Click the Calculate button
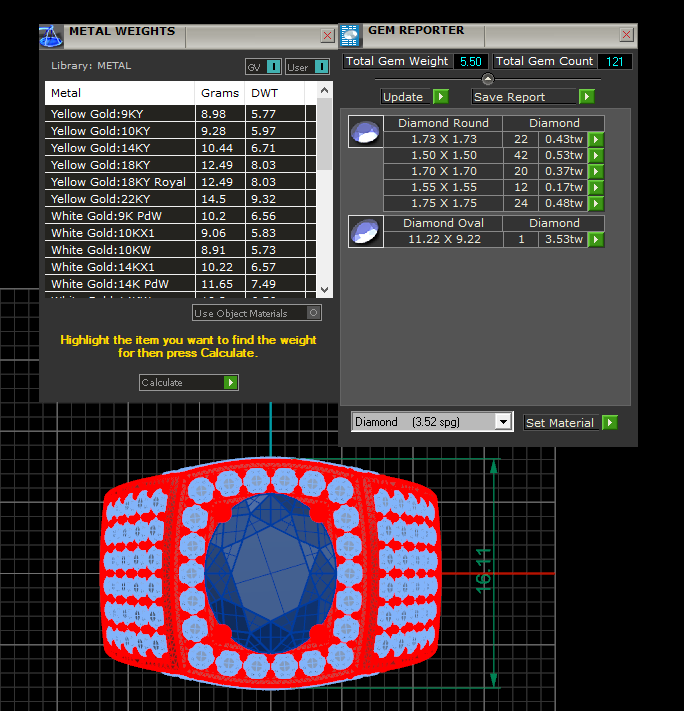 pos(189,383)
